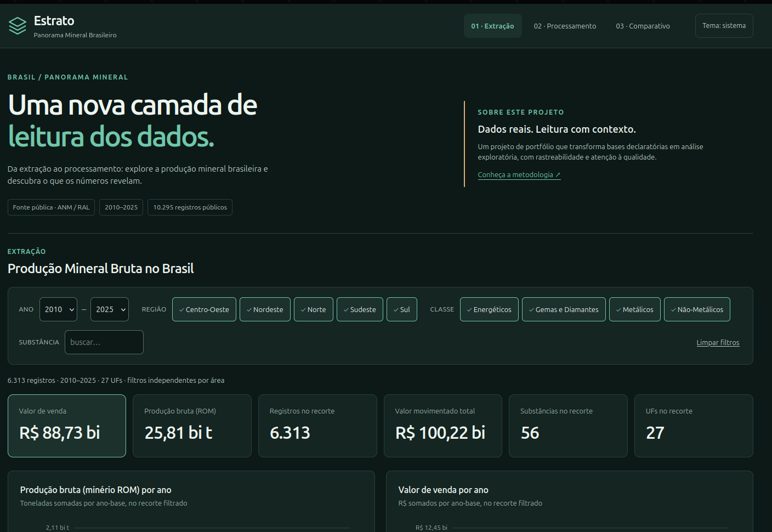Click the 10.295 registros públicos tag

190,207
